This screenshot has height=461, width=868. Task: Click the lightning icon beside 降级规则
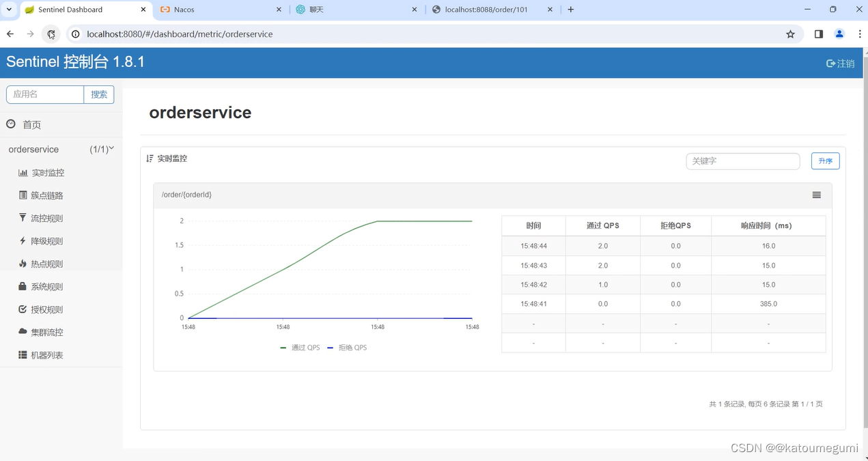point(23,241)
